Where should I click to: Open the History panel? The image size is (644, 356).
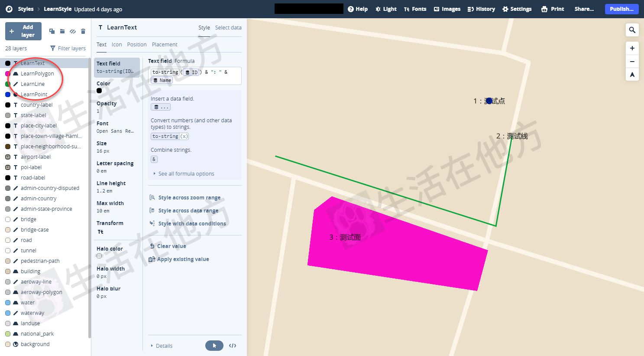(481, 9)
